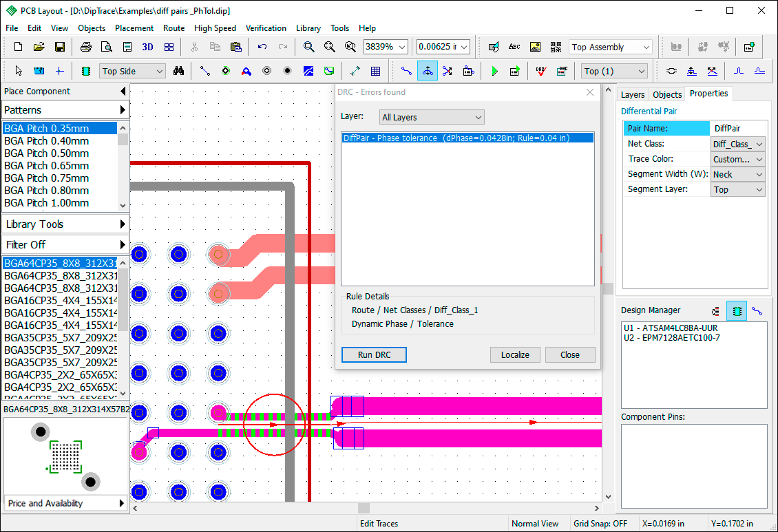Click the DRC check design rules icon
Screen dimensions: 778x532
541,71
